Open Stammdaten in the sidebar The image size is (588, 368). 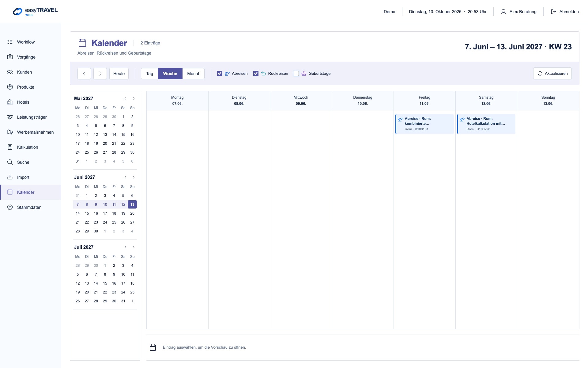tap(31, 207)
